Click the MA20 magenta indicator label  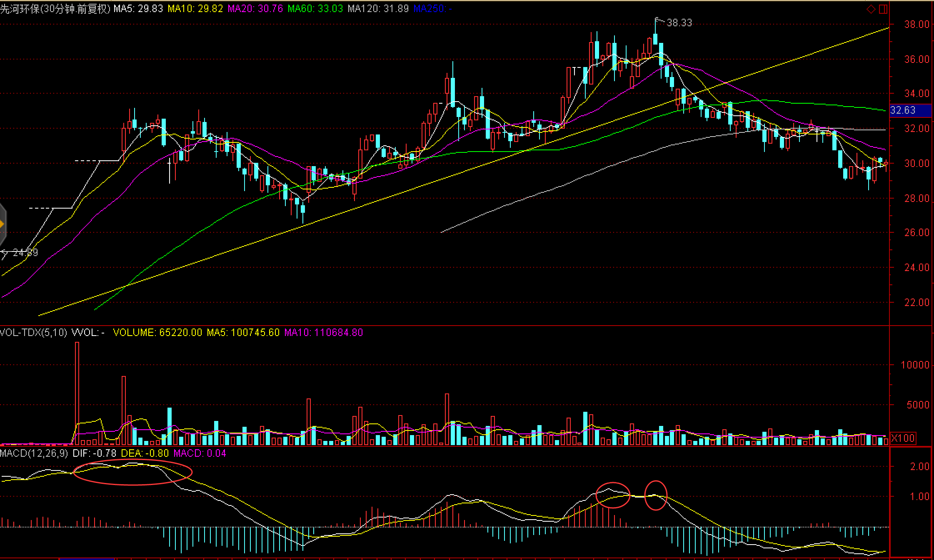255,9
